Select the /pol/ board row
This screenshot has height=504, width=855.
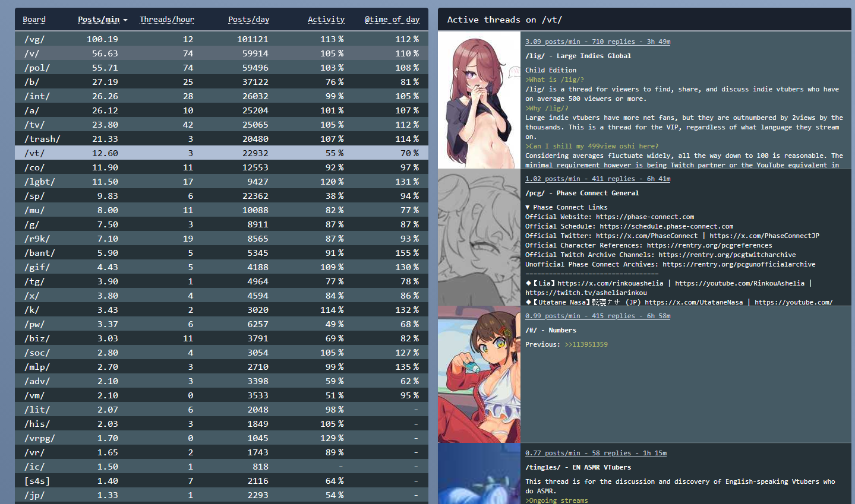(x=222, y=68)
